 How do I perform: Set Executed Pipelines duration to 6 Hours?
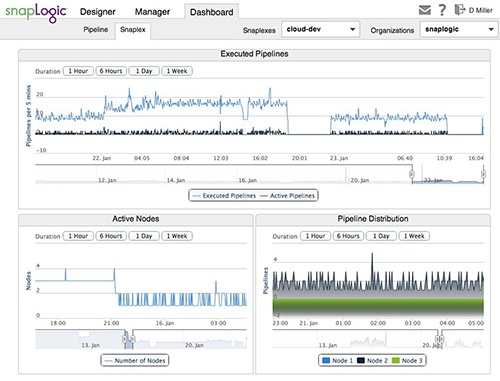tap(111, 71)
